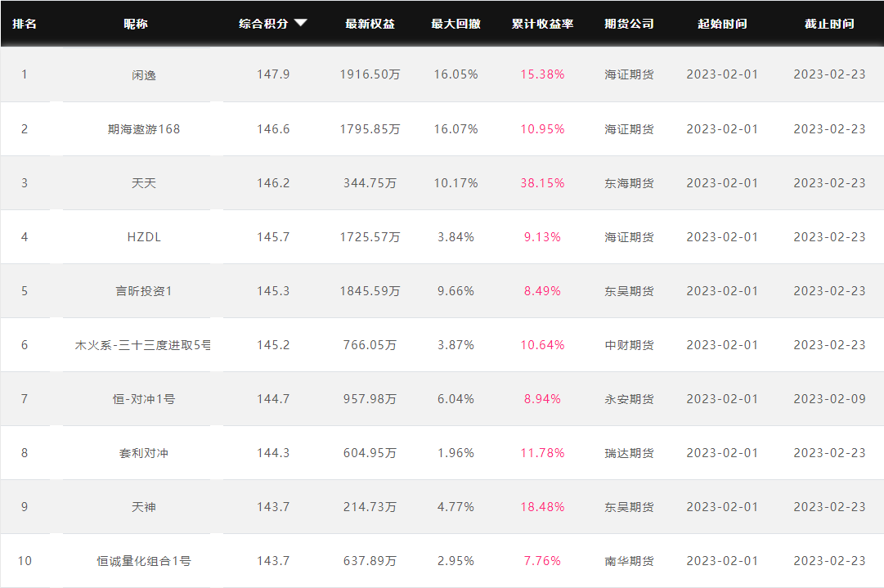Select rank number 10

[25, 561]
